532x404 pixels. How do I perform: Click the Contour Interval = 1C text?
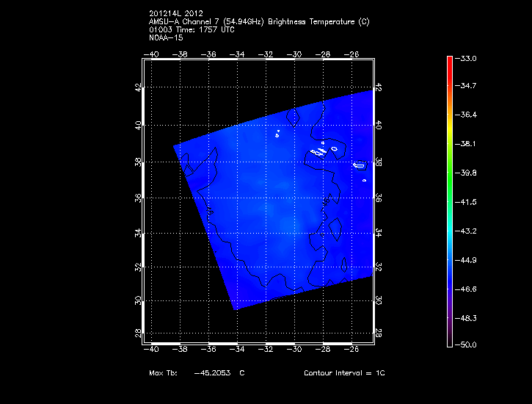[x=344, y=373]
